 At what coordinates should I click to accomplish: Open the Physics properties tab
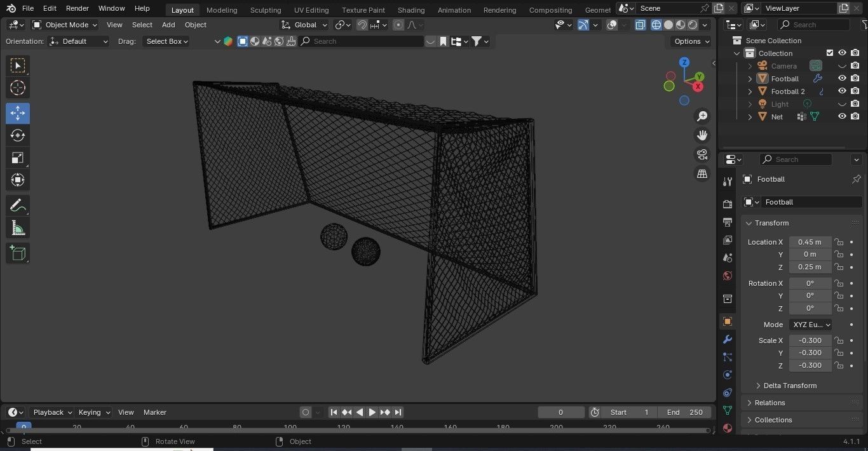coord(728,375)
